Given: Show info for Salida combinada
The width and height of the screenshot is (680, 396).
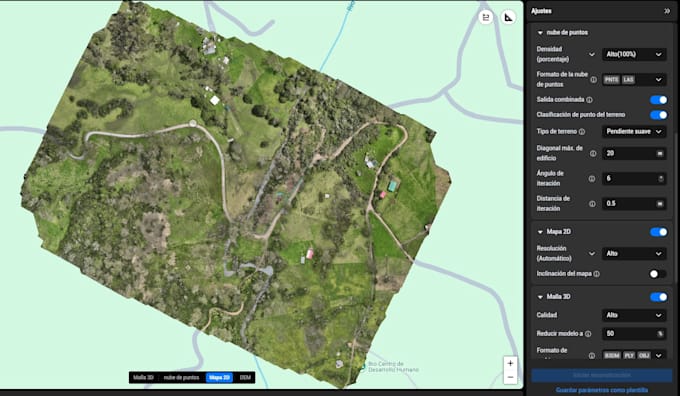Looking at the screenshot, I should coord(589,100).
